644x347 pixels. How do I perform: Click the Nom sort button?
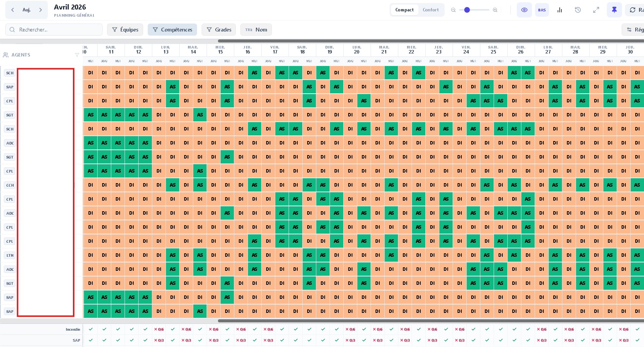tap(256, 30)
